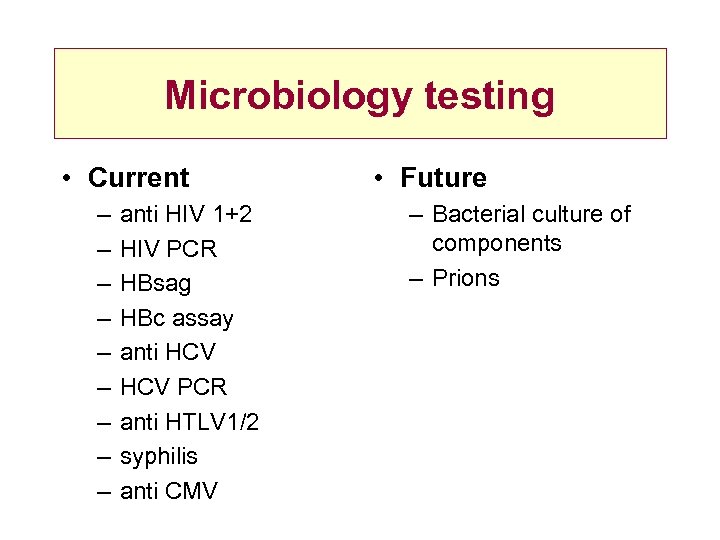This screenshot has width=720, height=540.
Task: Click the "syphilis" list item
Action: click(x=158, y=456)
